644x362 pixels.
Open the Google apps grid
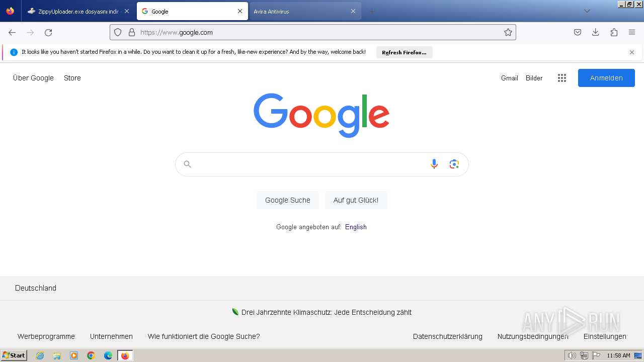[562, 78]
